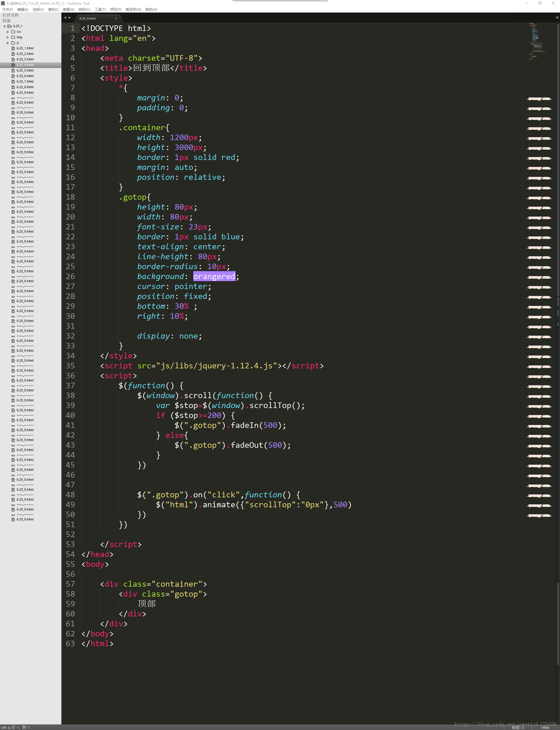Click the display: none declaration

click(x=169, y=336)
